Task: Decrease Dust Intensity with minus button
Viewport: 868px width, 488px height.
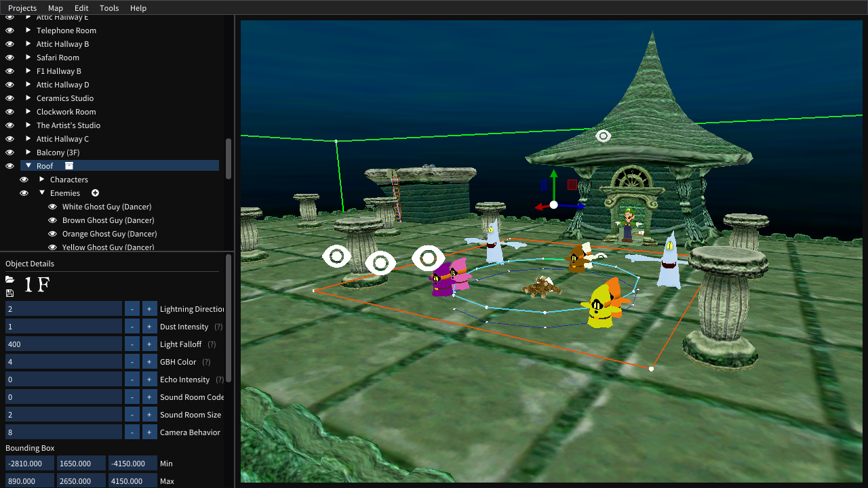Action: 132,327
